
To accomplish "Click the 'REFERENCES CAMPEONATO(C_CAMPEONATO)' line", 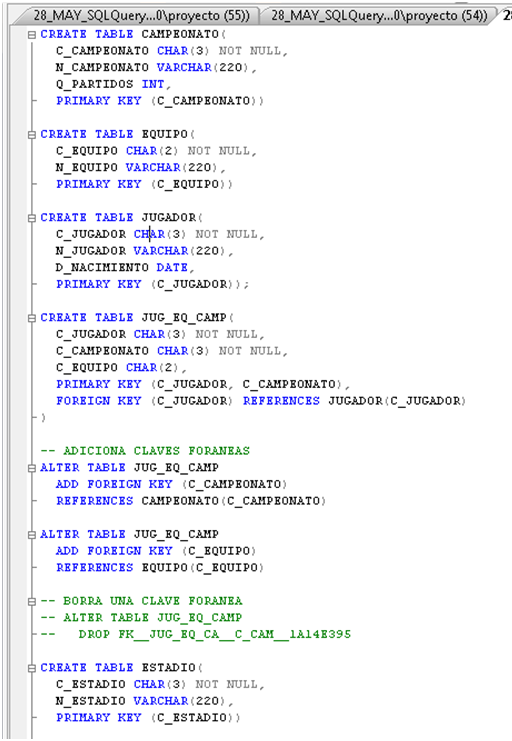I will pyautogui.click(x=191, y=500).
